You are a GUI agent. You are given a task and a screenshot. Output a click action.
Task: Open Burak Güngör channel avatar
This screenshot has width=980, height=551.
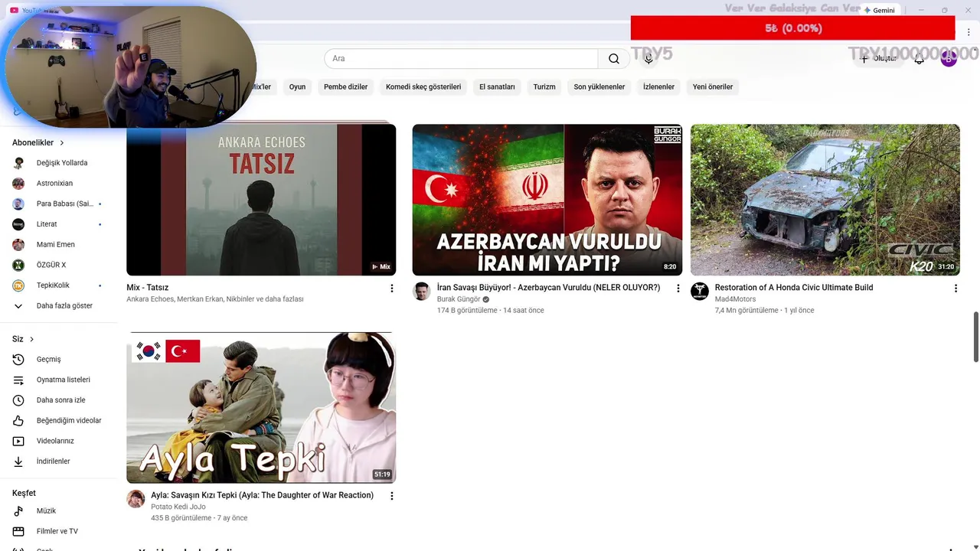[421, 291]
